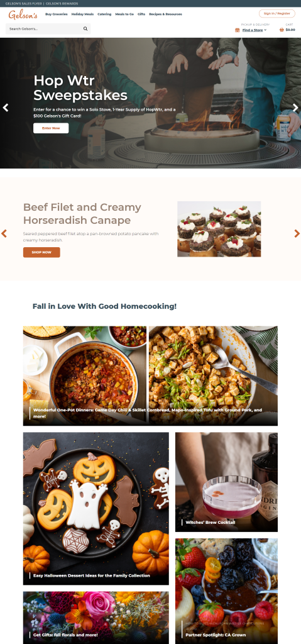The height and width of the screenshot is (644, 301).
Task: Click the Shop Now button
Action: coord(41,252)
